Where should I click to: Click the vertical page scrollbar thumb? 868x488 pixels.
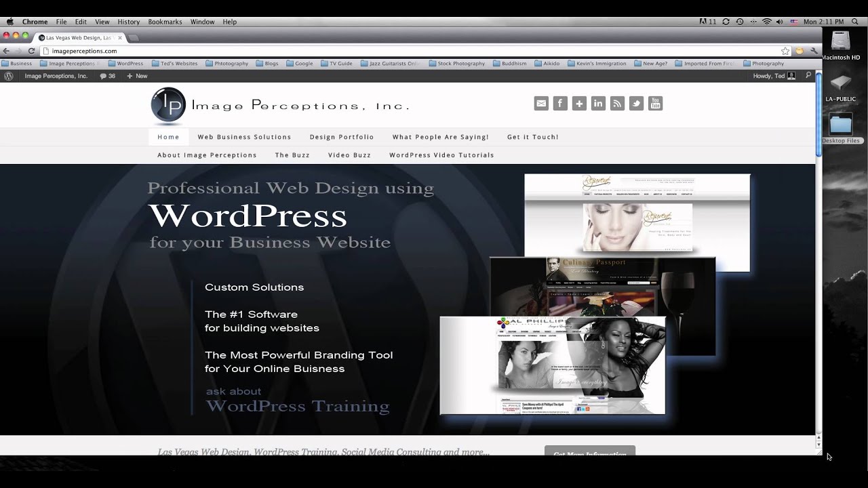pos(818,115)
